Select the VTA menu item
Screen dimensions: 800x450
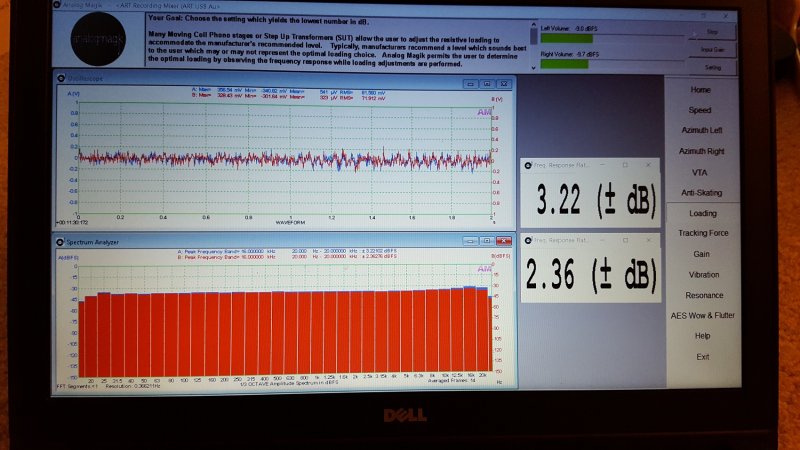[699, 172]
